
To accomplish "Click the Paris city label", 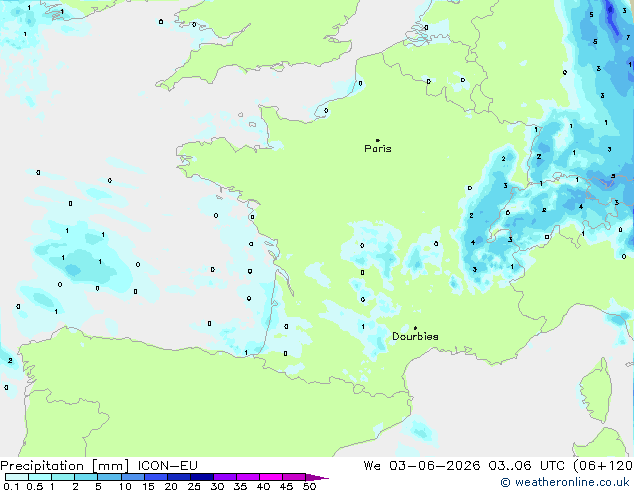I will pos(378,149).
